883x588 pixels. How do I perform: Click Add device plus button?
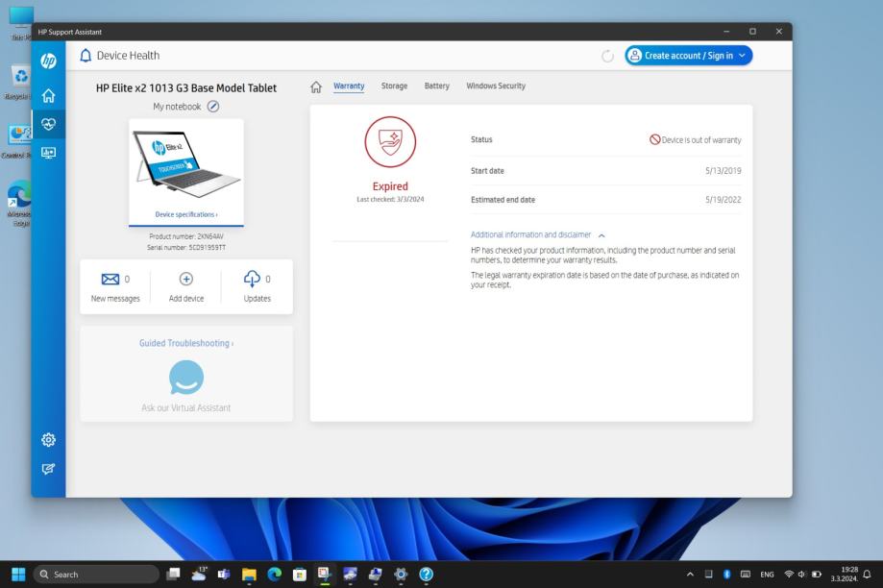[x=186, y=280]
